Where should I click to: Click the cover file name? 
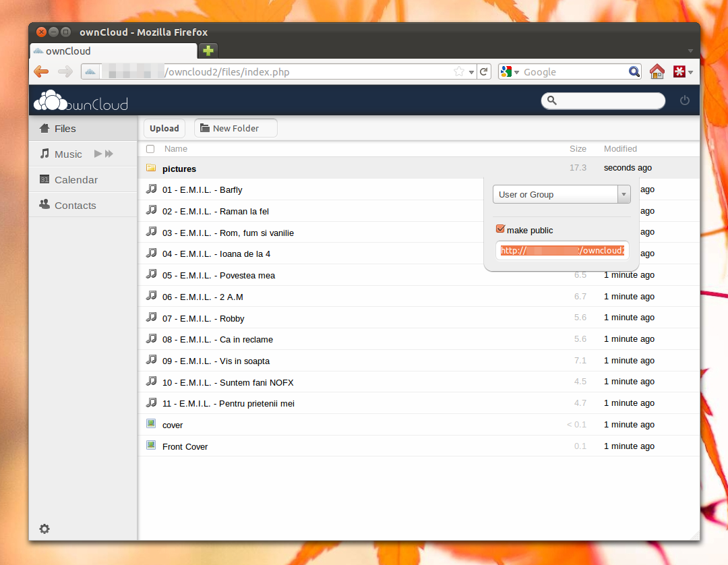coord(173,425)
